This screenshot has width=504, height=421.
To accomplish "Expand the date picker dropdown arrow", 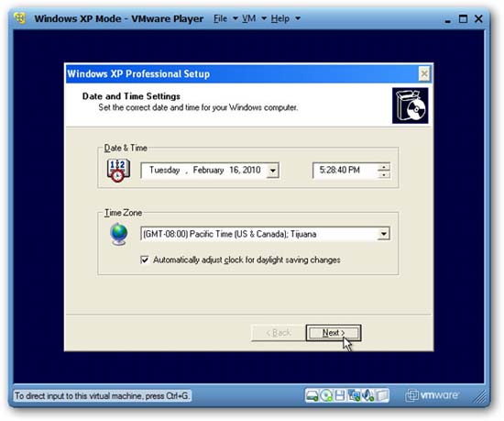I will point(272,170).
